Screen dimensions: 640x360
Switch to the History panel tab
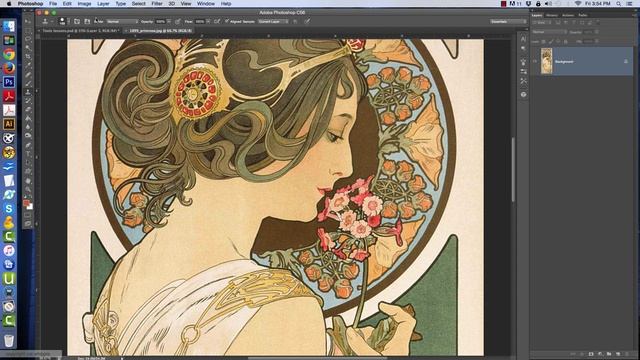[552, 15]
